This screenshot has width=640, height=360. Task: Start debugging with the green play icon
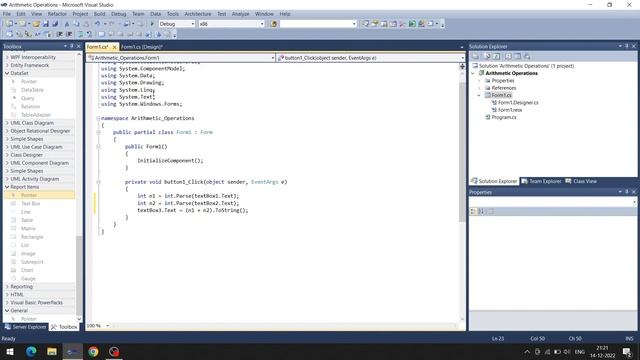tap(152, 24)
